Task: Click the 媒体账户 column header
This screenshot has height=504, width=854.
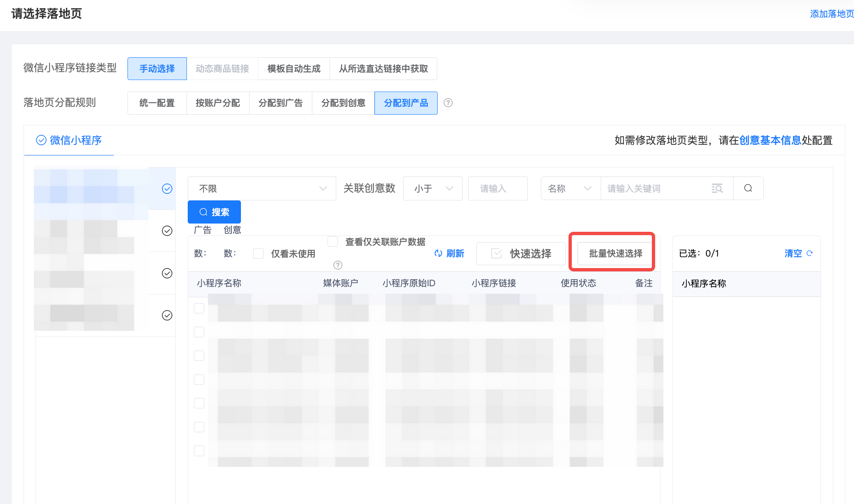Action: (340, 283)
